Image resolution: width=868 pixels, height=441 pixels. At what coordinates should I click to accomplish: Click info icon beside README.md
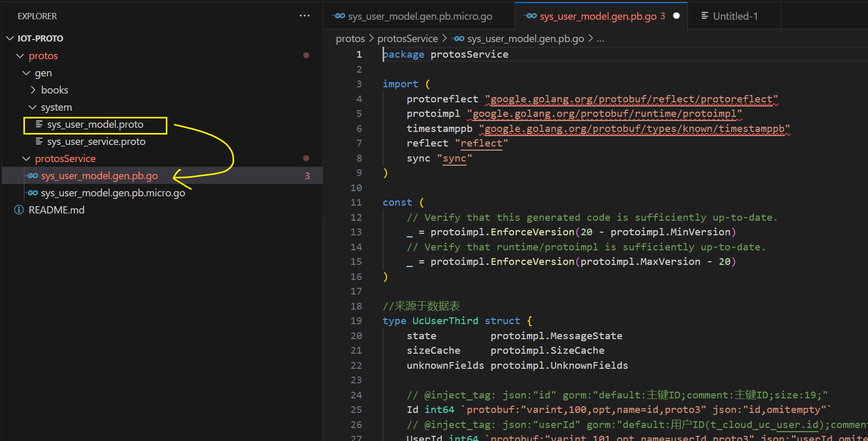tap(19, 210)
